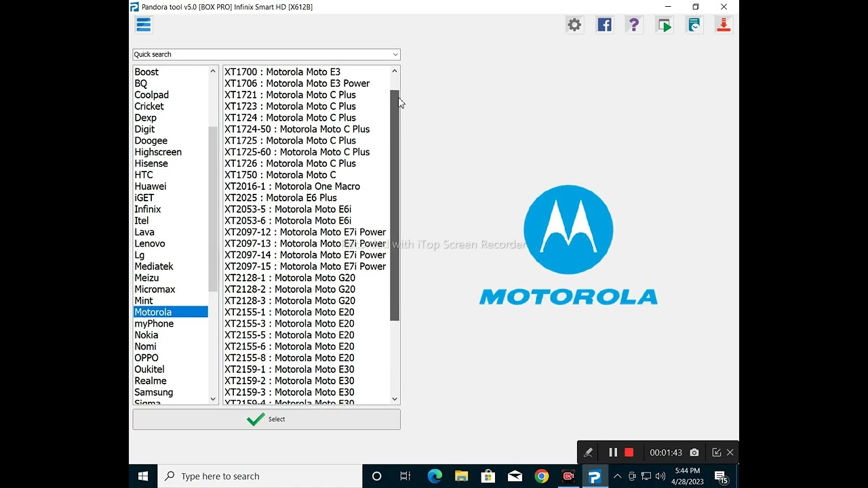
Task: Click brand list scroll up arrow
Action: pos(213,71)
